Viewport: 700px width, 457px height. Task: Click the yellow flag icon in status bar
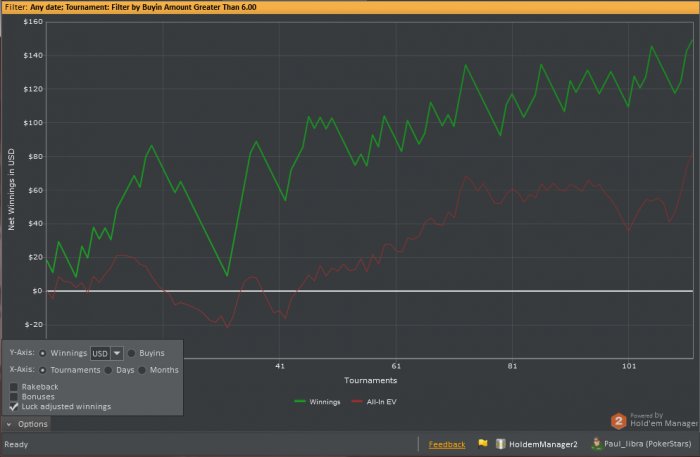(x=483, y=444)
